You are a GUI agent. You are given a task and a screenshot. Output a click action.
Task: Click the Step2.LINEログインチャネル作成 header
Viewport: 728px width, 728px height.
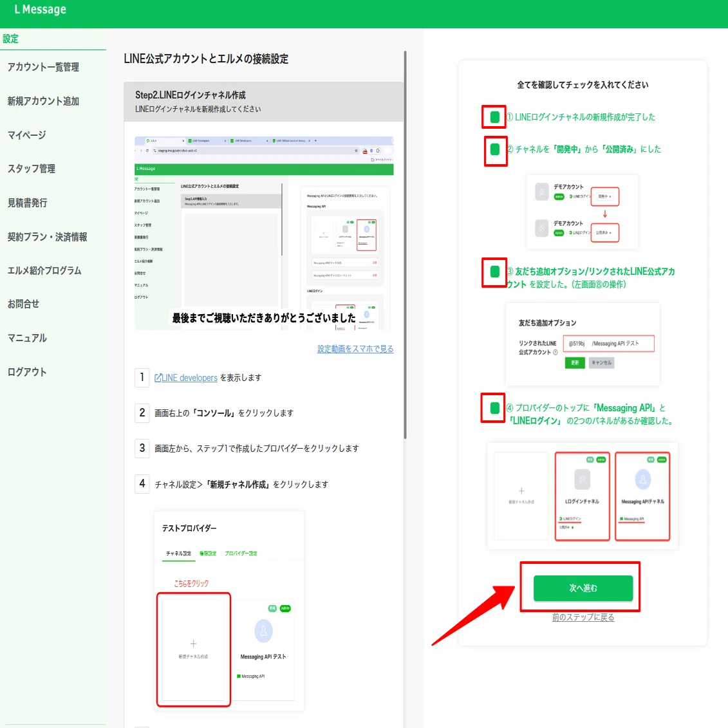[264, 102]
